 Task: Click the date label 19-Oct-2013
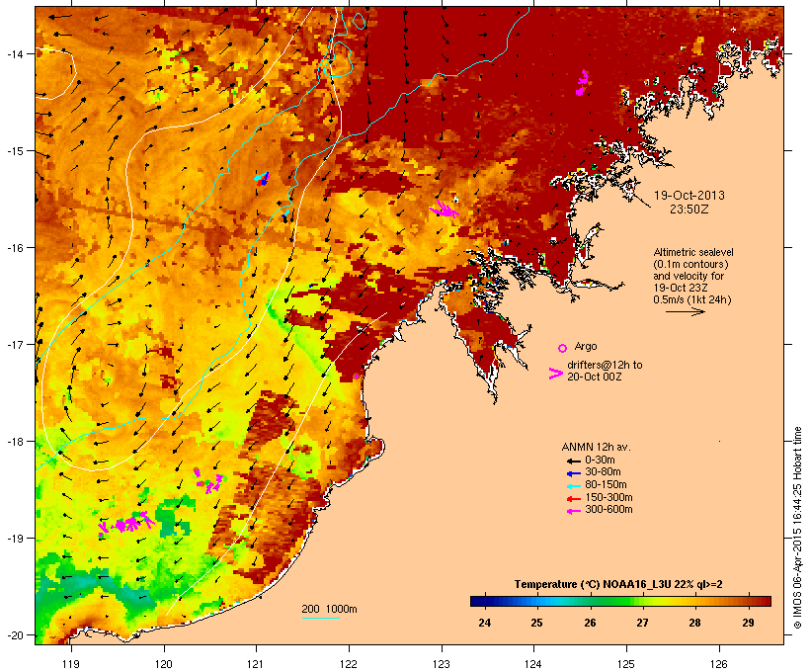point(689,196)
